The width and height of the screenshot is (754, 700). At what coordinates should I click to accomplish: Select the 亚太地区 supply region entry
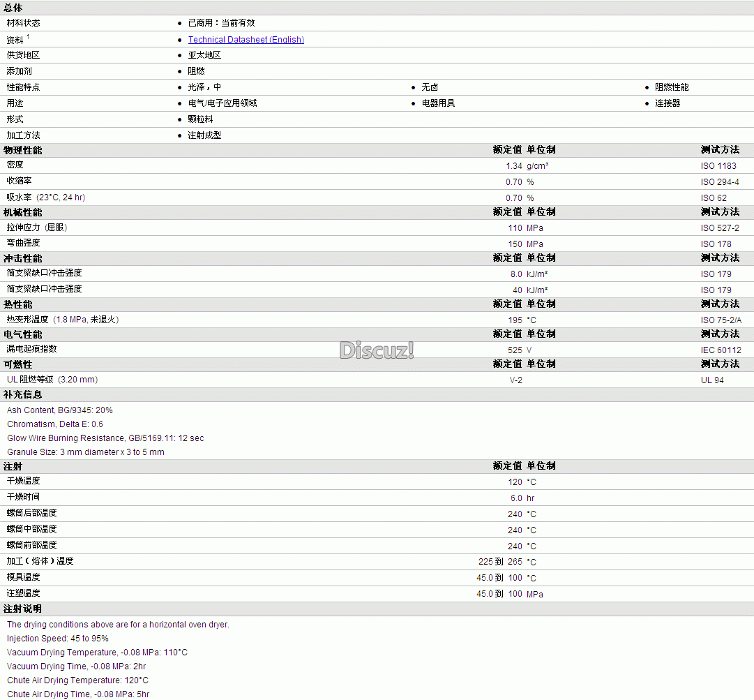(x=204, y=55)
